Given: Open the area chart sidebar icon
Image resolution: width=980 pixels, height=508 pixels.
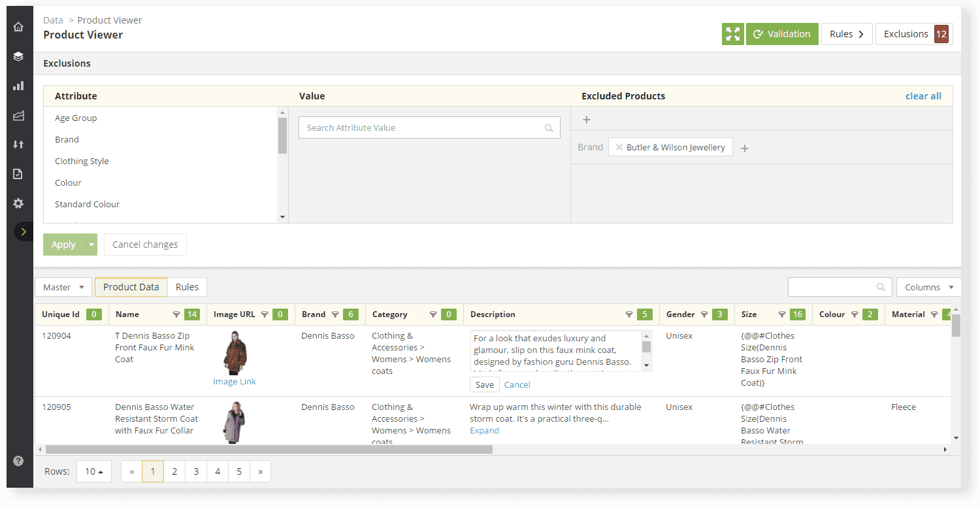Looking at the screenshot, I should coord(18,116).
